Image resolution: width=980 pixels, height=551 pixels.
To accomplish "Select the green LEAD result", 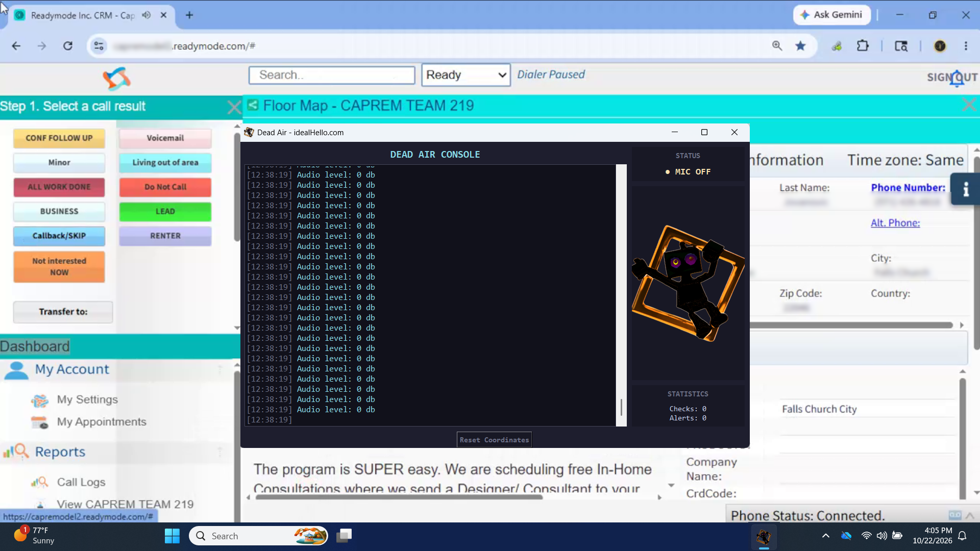I will (x=165, y=212).
